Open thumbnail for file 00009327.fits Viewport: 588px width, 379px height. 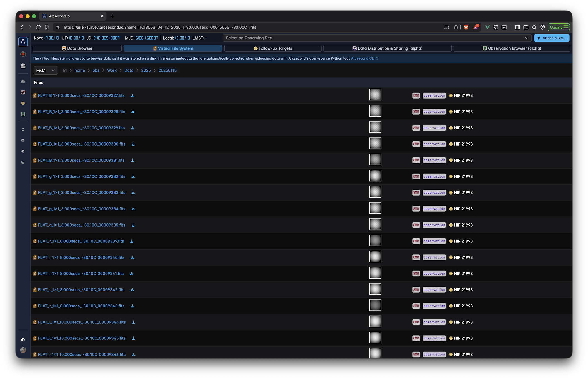375,95
